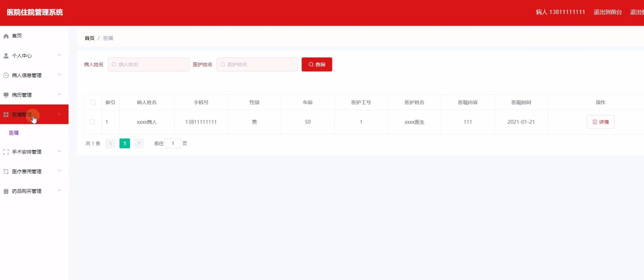Viewport: 644px width, 280px height.
Task: Select the header checkbox for all rows
Action: (x=93, y=102)
